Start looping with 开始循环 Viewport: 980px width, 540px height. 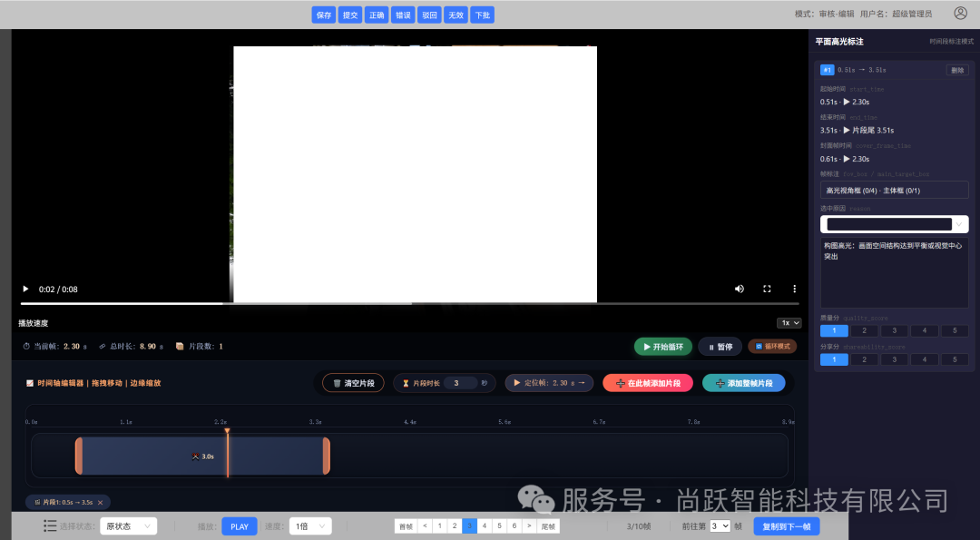point(663,347)
